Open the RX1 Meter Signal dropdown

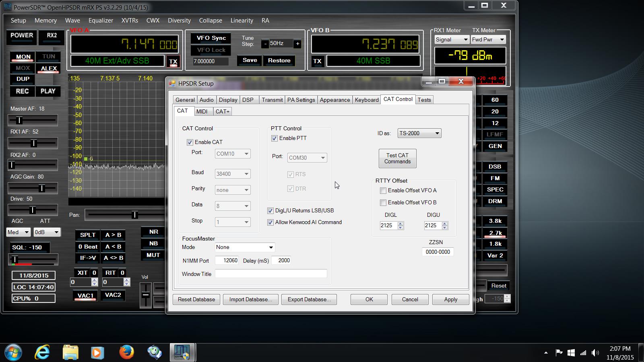452,39
